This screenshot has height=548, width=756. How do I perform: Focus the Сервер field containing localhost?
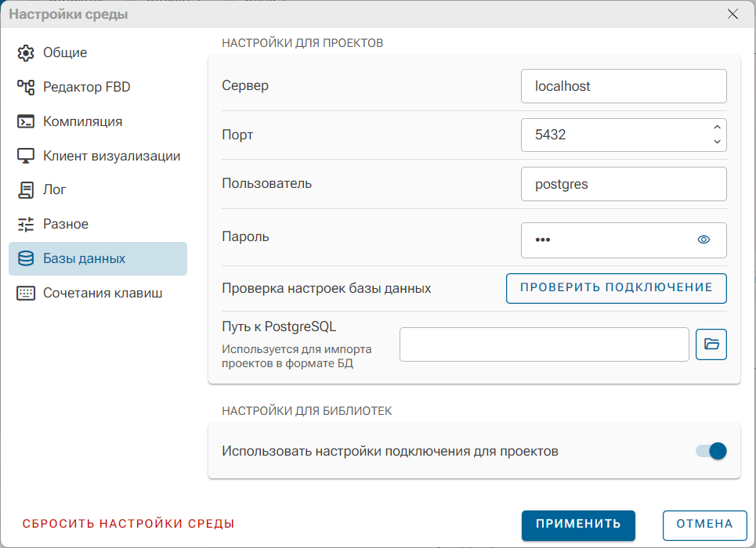pyautogui.click(x=624, y=86)
